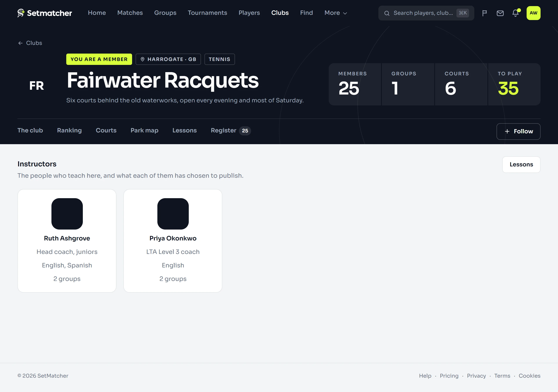Image resolution: width=558 pixels, height=392 pixels.
Task: Open Clubs in the top navigation
Action: (280, 13)
